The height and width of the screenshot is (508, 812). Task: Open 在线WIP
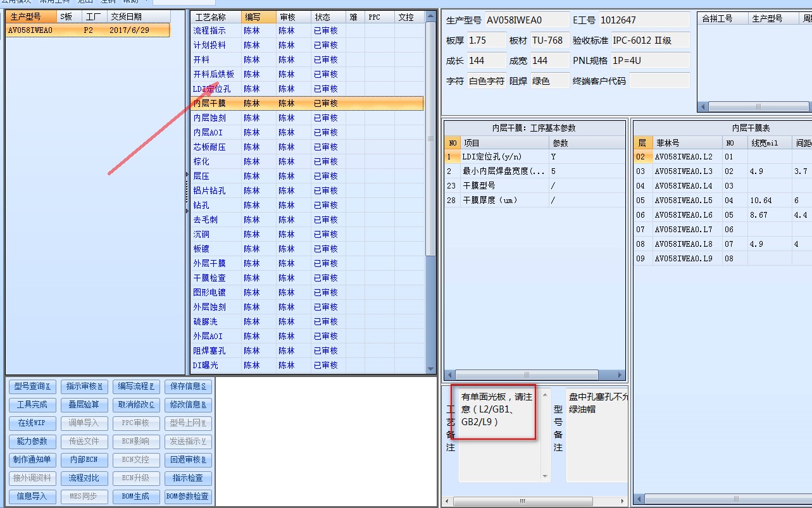pos(33,423)
